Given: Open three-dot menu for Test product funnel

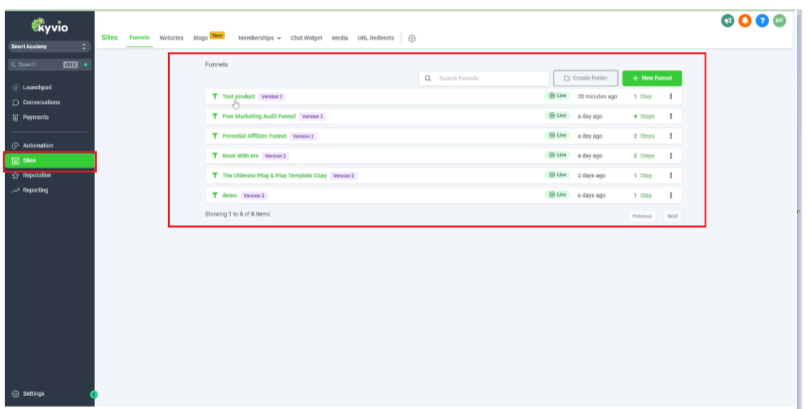Looking at the screenshot, I should [x=670, y=97].
